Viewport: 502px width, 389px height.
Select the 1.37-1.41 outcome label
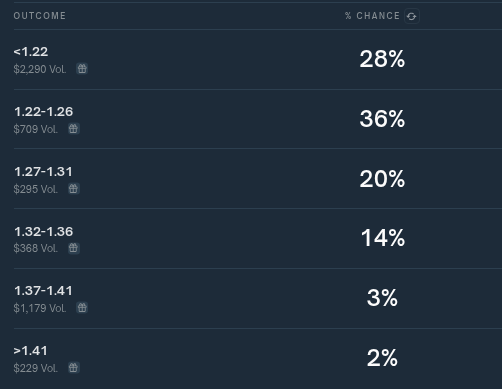(x=43, y=291)
